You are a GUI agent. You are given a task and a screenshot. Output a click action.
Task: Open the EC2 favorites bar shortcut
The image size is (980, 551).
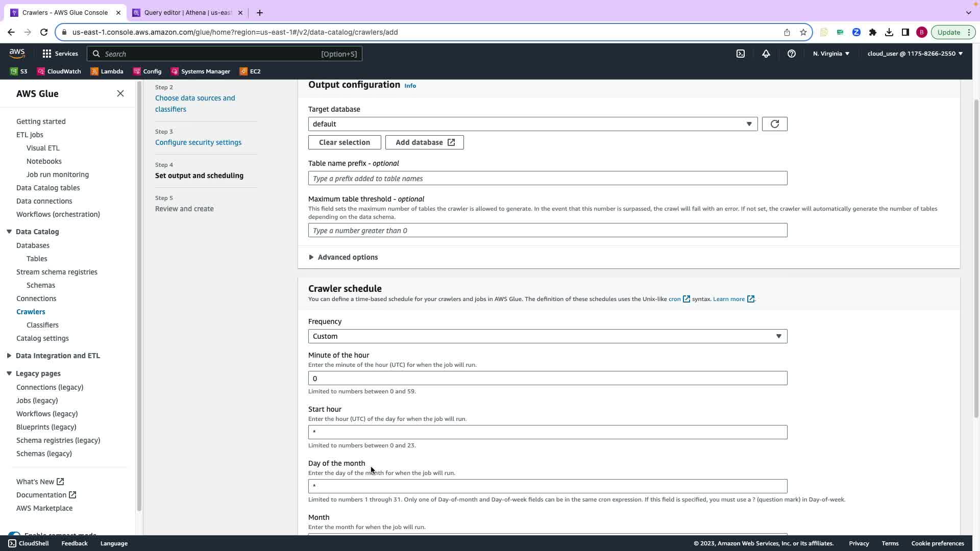[x=251, y=71]
